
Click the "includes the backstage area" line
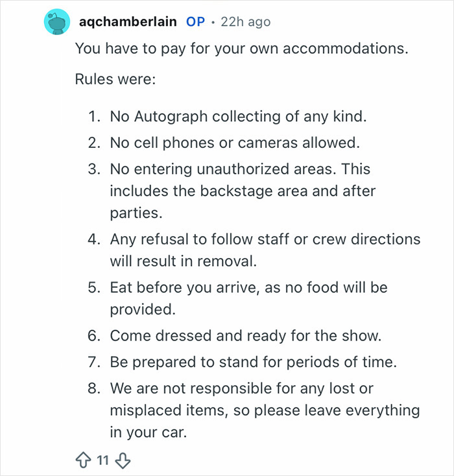tap(243, 191)
